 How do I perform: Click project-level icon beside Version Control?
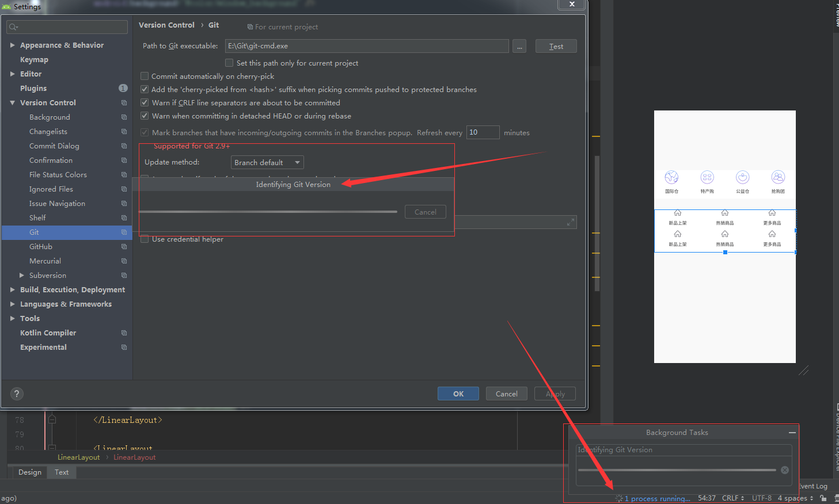pyautogui.click(x=124, y=103)
